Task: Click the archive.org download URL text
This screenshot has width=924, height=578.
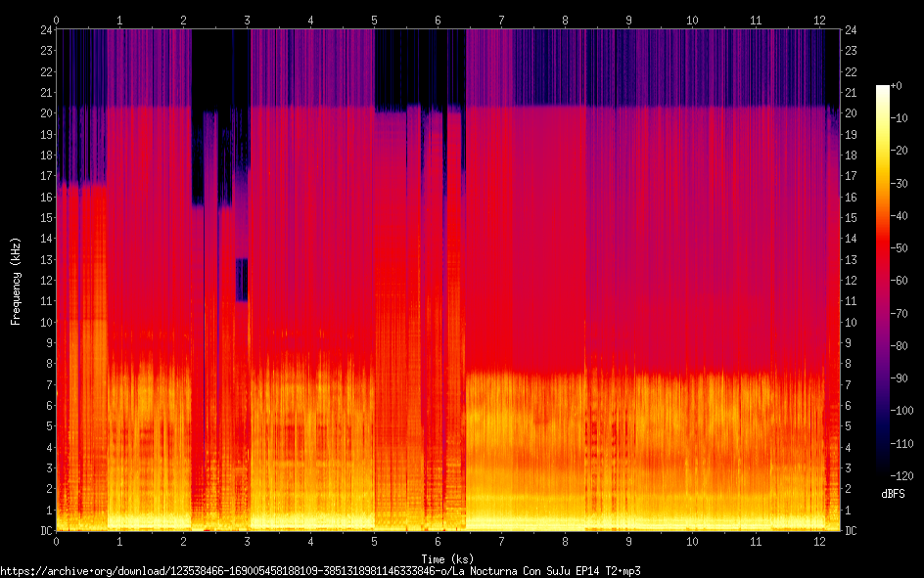Action: click(320, 571)
